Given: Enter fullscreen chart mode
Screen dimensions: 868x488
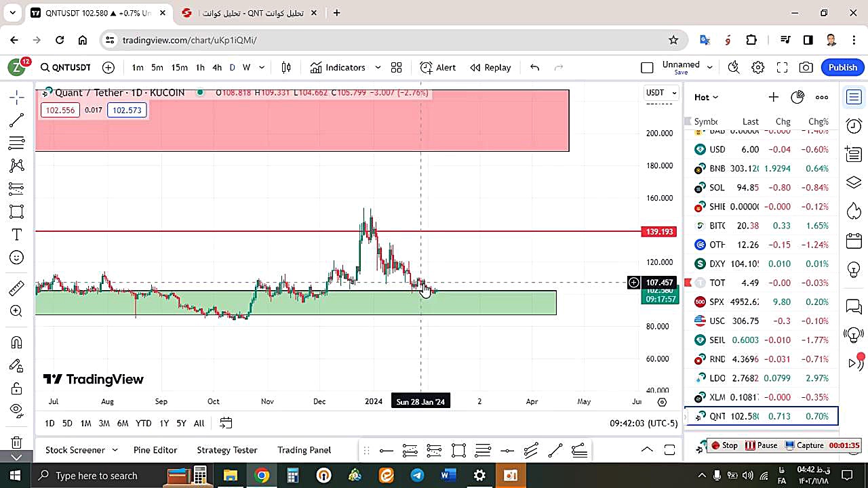Looking at the screenshot, I should coord(782,67).
